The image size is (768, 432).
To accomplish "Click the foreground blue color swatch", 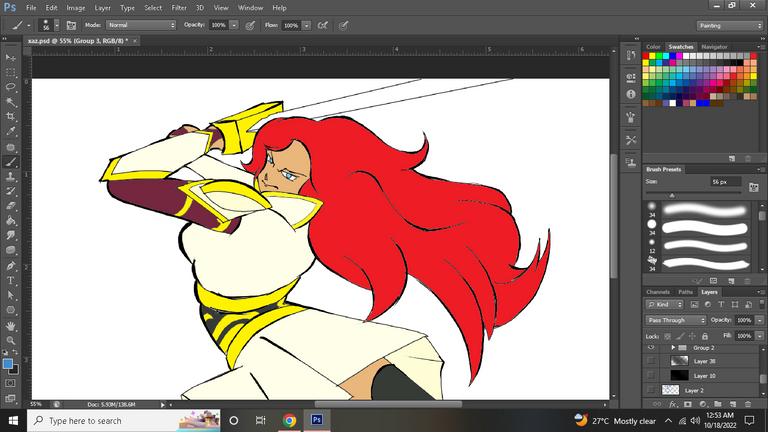I will [8, 364].
